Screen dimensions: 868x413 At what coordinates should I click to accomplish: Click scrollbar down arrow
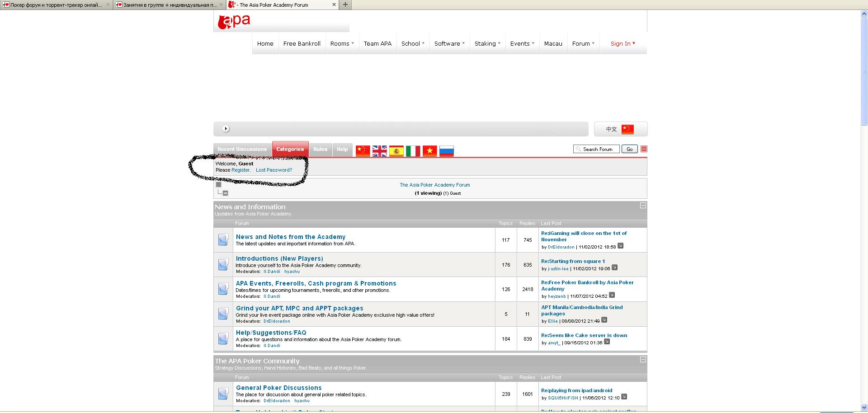pyautogui.click(x=864, y=408)
